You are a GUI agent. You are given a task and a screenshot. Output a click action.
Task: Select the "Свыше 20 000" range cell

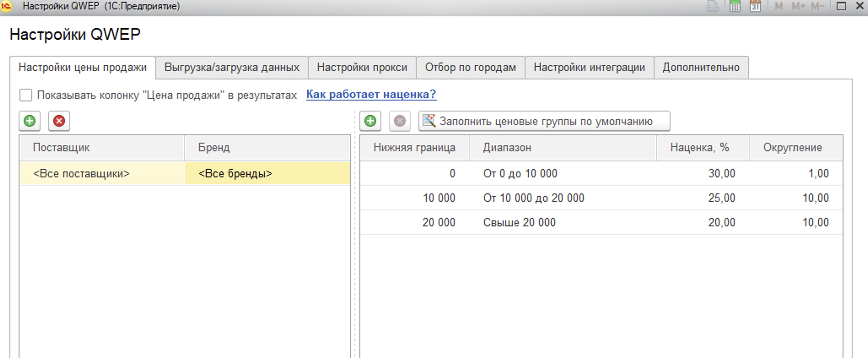(563, 222)
